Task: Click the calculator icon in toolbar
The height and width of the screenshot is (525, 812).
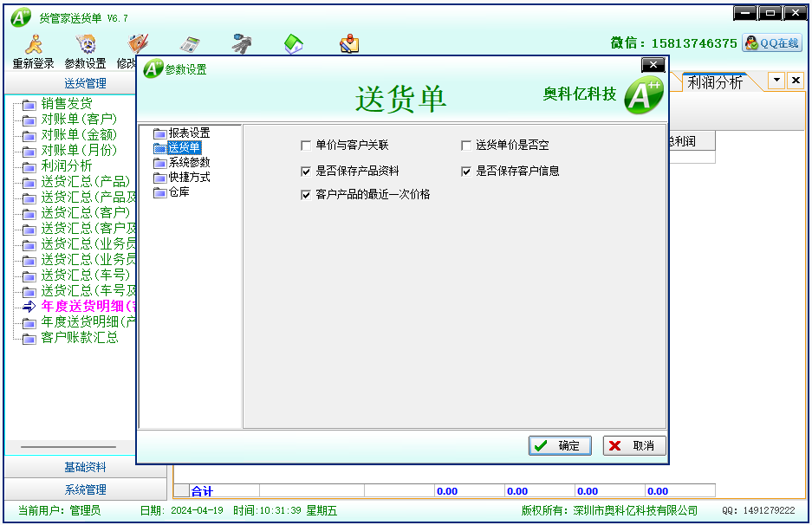Action: 190,43
